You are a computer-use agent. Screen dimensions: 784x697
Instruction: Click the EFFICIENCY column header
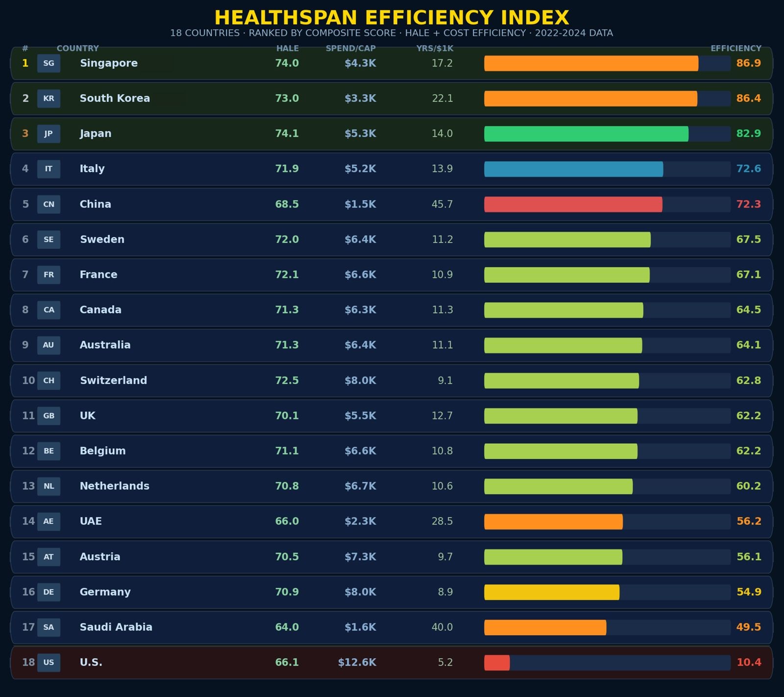pos(736,49)
